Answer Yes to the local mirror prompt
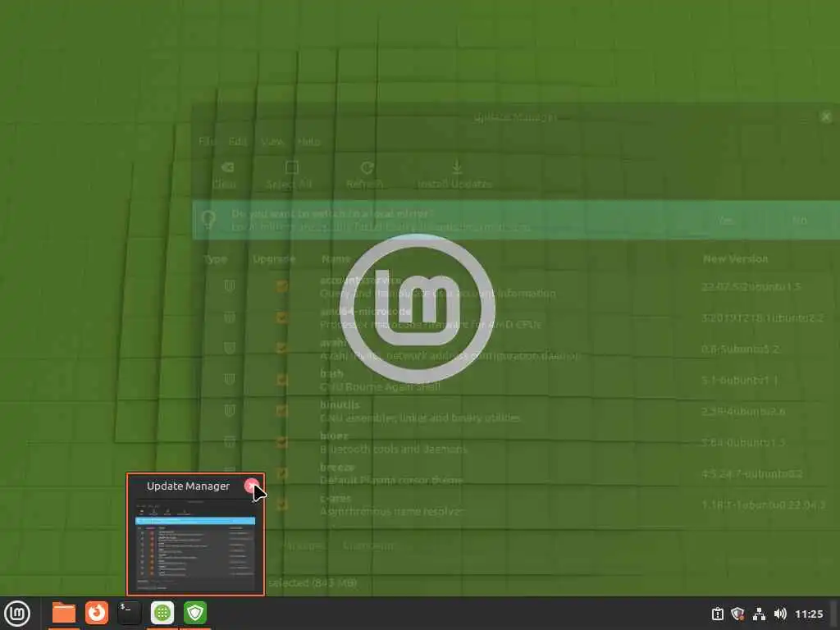840x630 pixels. [726, 220]
